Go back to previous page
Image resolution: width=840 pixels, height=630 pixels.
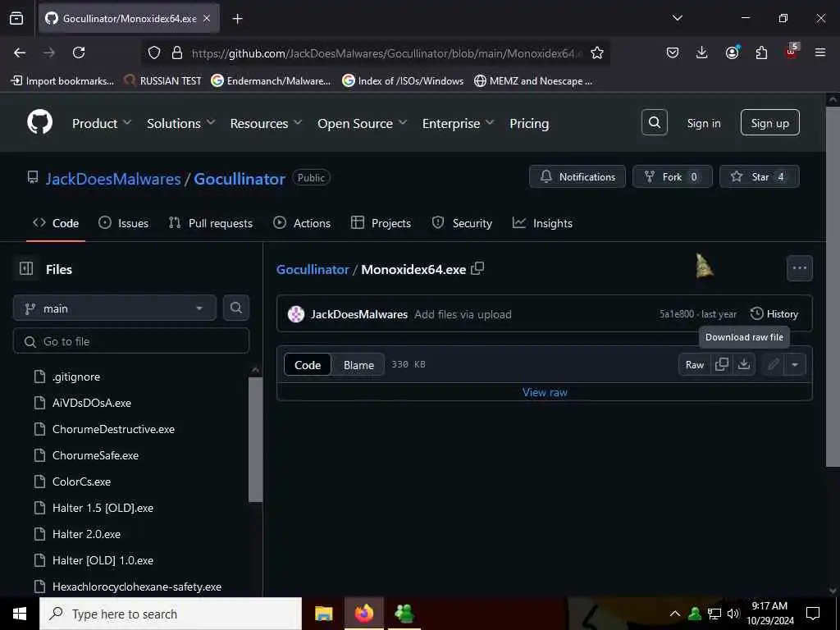20,52
